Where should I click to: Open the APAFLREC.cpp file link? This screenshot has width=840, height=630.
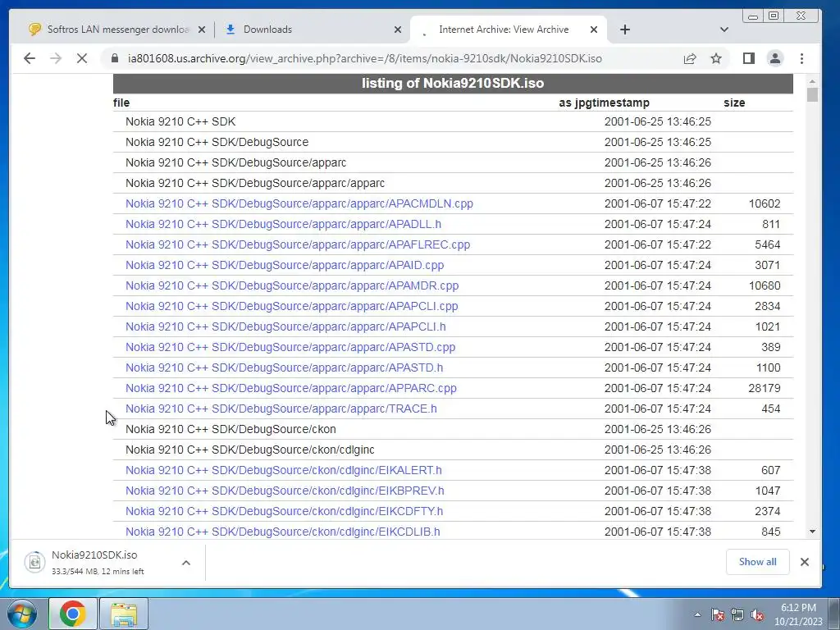coord(297,244)
